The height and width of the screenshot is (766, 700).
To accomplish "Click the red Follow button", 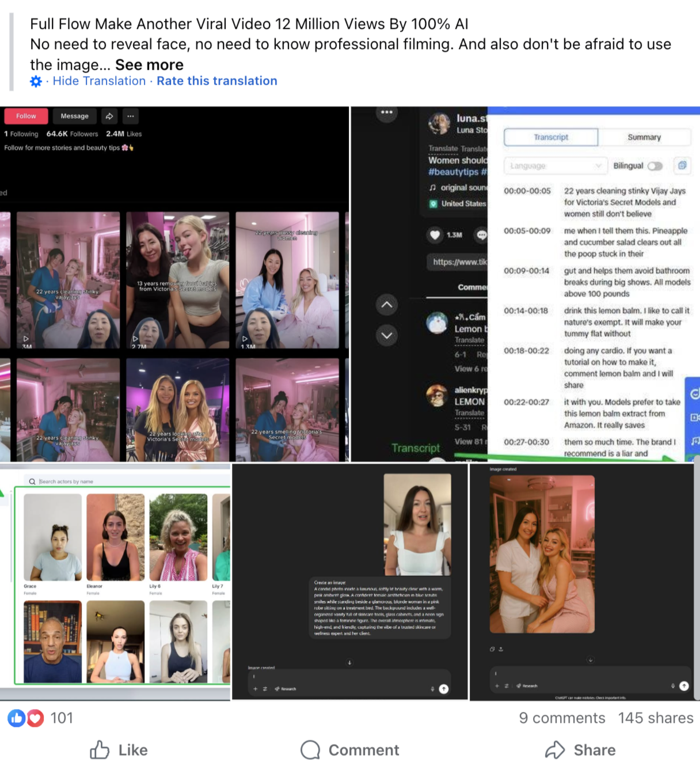I will click(26, 116).
